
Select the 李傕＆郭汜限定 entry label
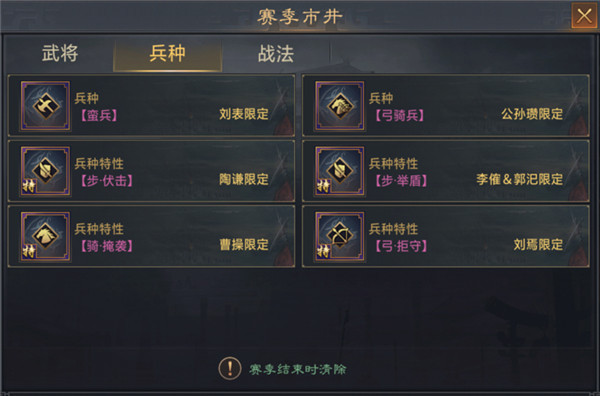point(520,179)
